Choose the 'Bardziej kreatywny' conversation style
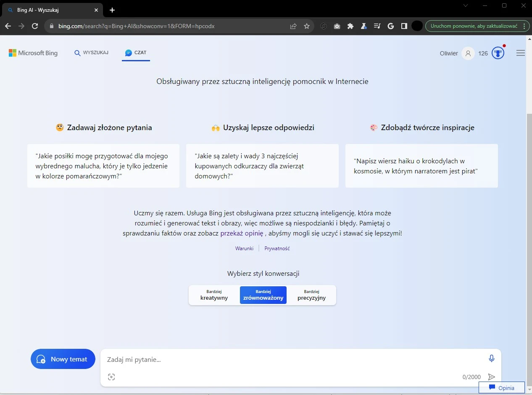This screenshot has height=395, width=532. coord(214,295)
